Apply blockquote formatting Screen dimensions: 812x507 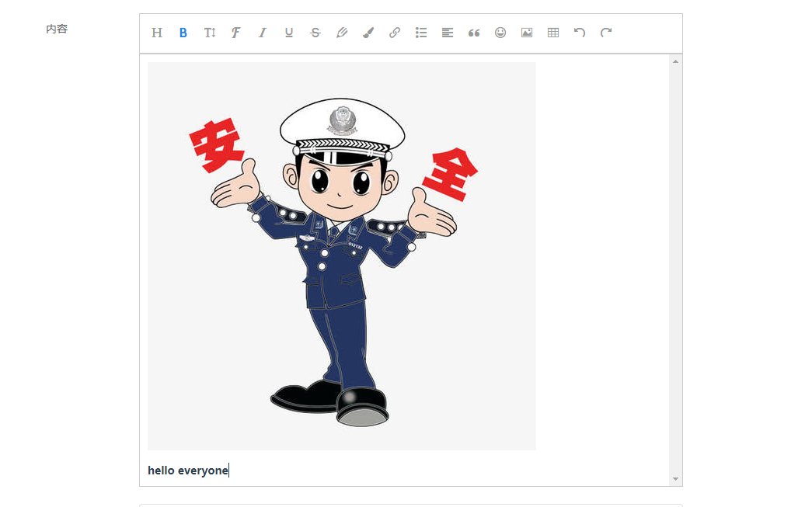pos(474,33)
